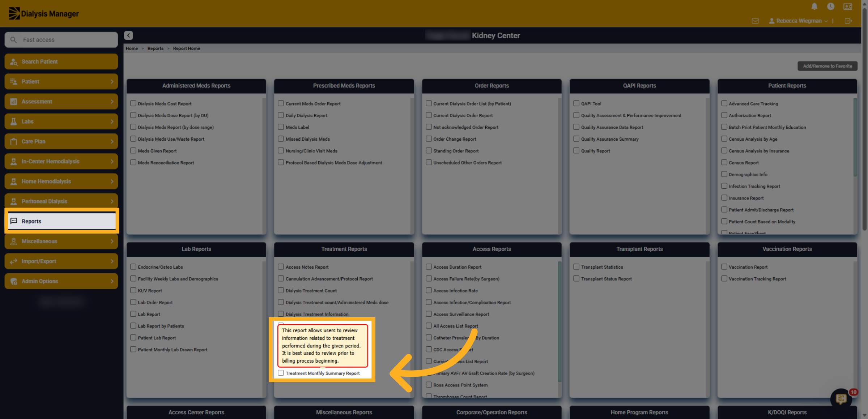Click the Import/Export arrows icon
This screenshot has width=868, height=419.
point(14,261)
